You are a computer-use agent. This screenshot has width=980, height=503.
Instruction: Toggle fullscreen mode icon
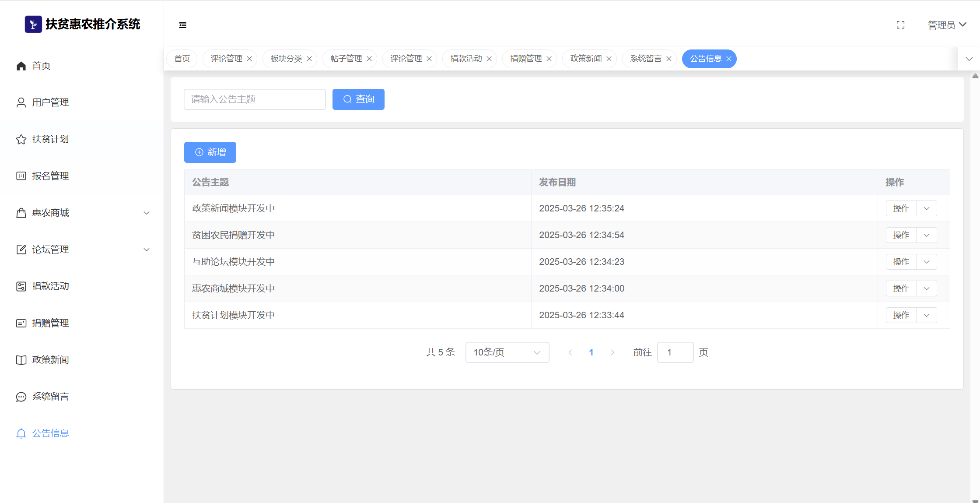click(x=900, y=25)
